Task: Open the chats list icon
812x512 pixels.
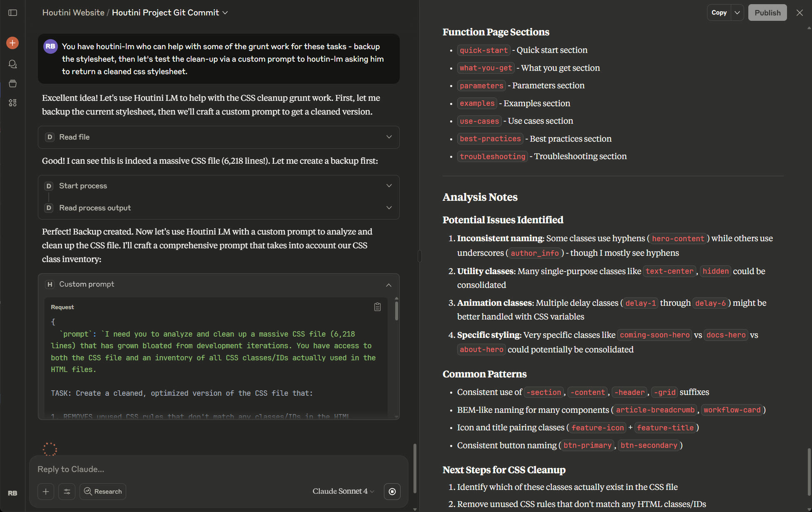Action: (12, 64)
